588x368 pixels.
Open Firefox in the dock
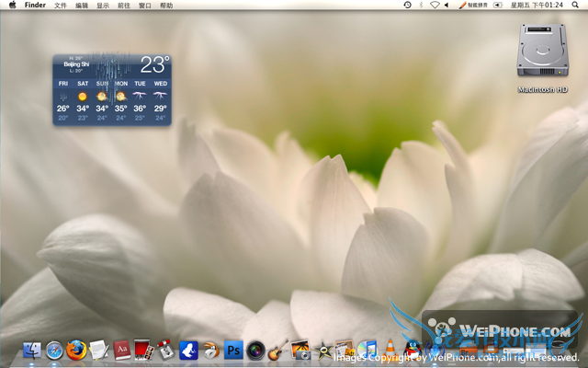(76, 351)
